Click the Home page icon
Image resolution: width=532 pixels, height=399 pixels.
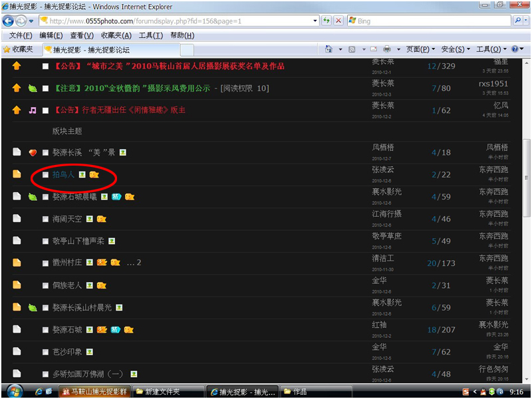point(329,49)
